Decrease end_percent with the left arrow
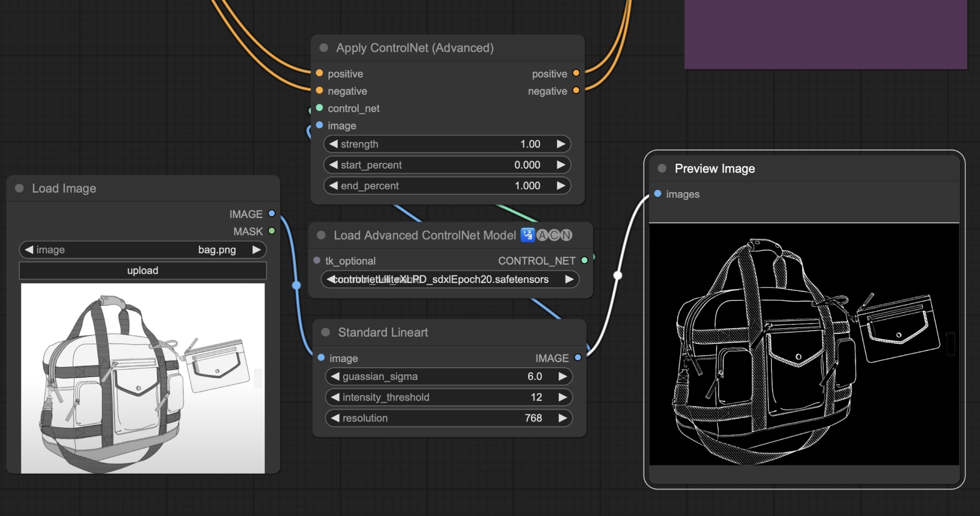Screen dimensions: 980x516 coord(333,185)
